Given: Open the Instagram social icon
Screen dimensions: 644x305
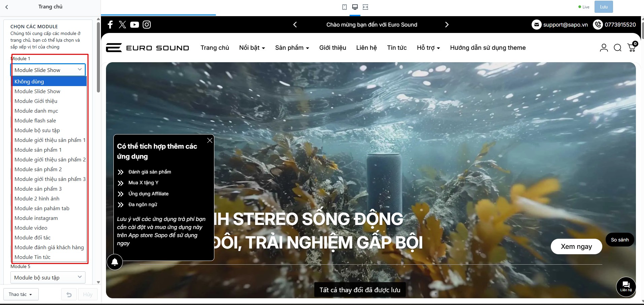Looking at the screenshot, I should 147,25.
